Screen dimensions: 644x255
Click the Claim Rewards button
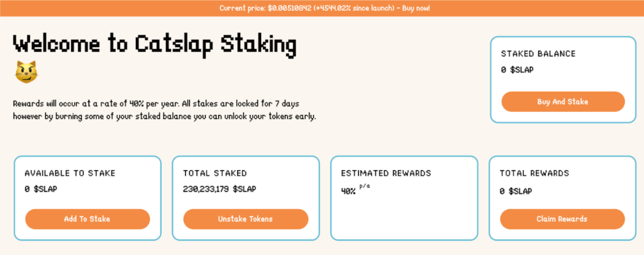(562, 219)
